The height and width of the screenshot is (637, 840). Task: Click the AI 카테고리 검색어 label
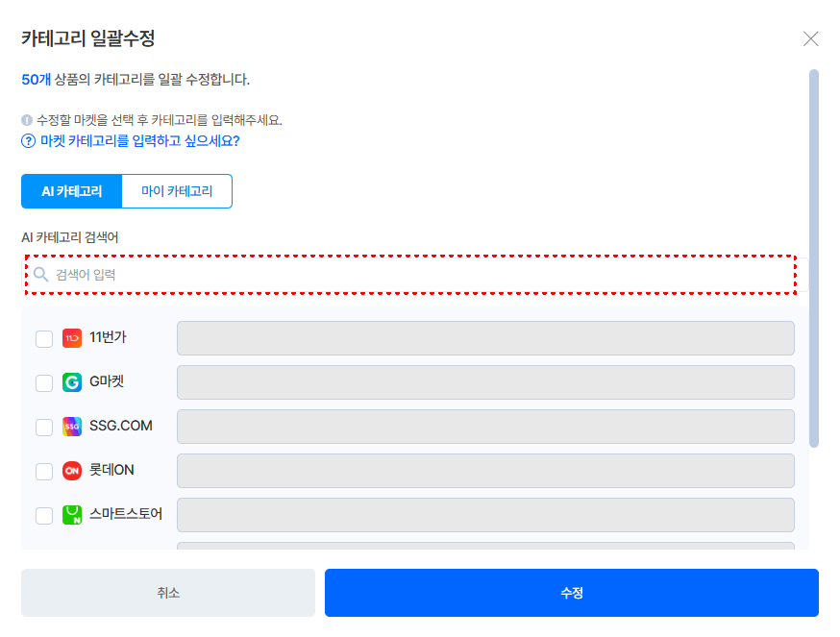coord(69,237)
